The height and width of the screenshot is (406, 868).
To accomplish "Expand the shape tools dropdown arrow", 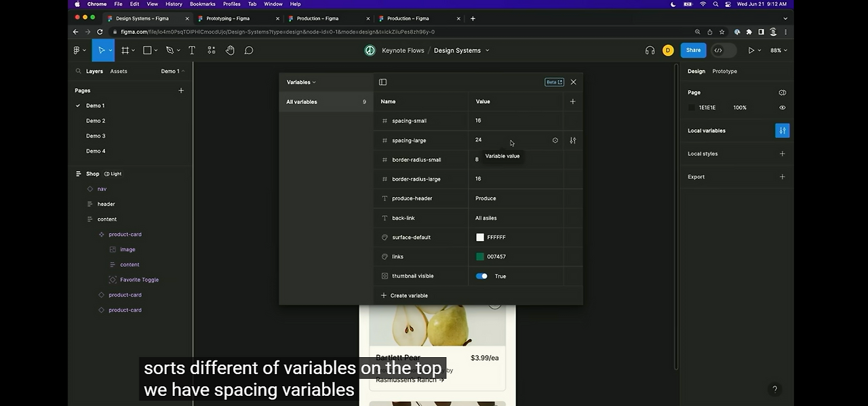I will coord(156,50).
